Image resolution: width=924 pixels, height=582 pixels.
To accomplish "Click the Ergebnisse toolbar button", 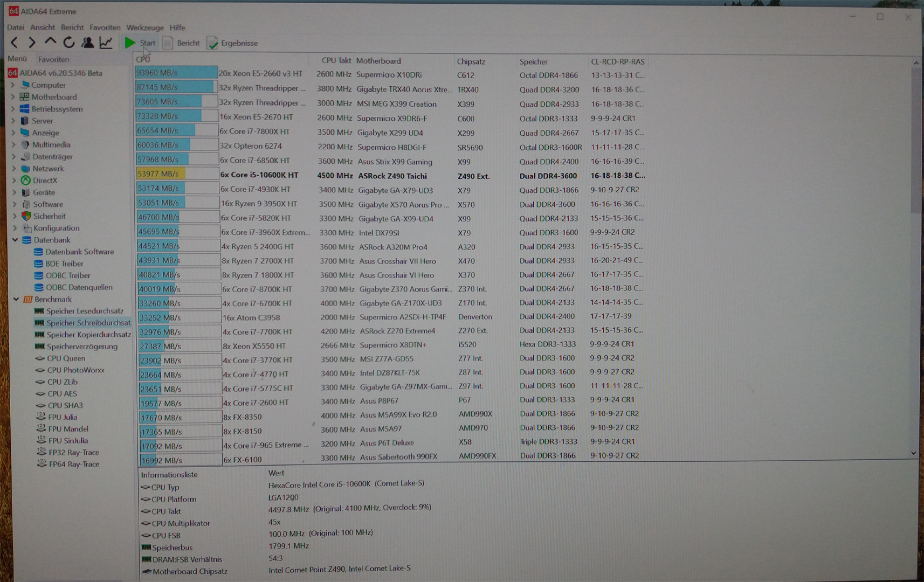I will click(x=233, y=43).
